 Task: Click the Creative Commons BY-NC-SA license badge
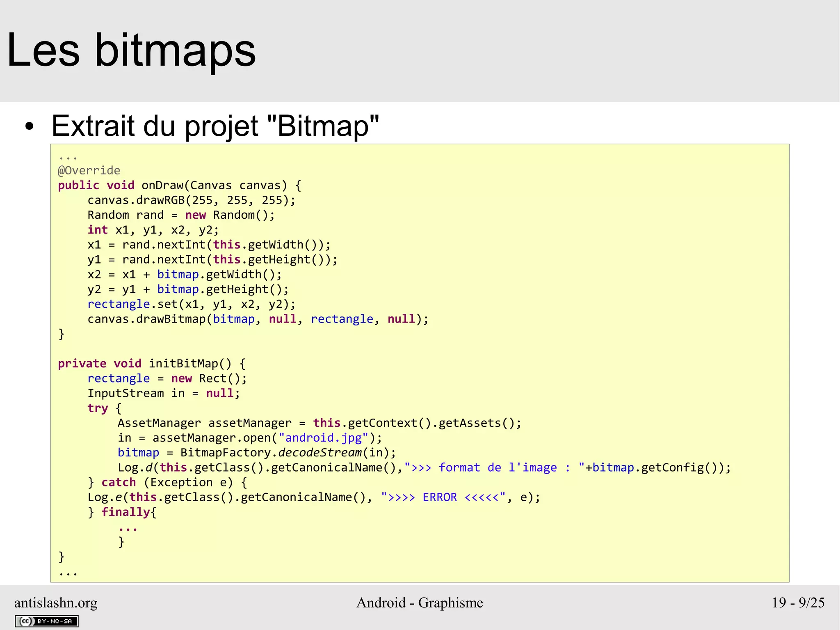tap(47, 621)
